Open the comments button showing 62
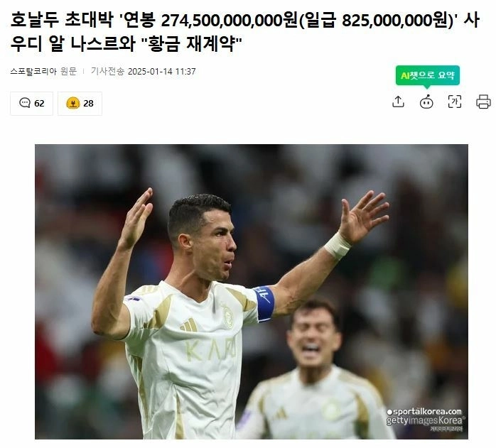The image size is (496, 448). 32,104
